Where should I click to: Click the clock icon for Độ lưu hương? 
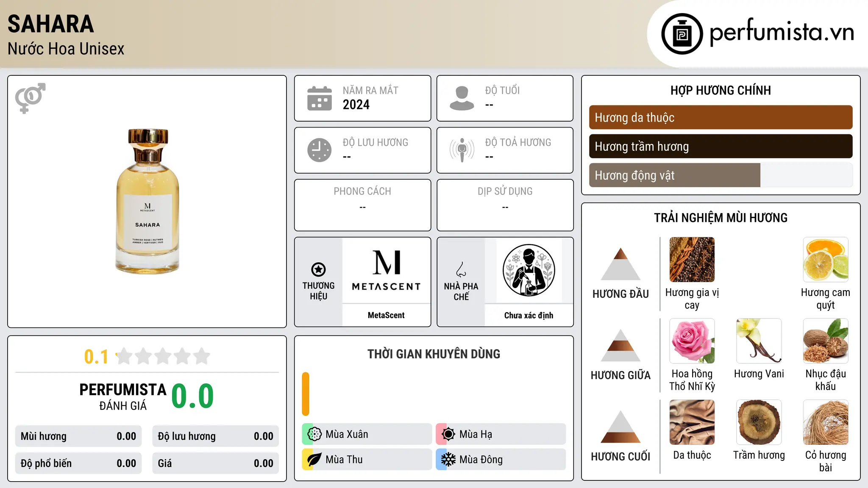(x=320, y=150)
